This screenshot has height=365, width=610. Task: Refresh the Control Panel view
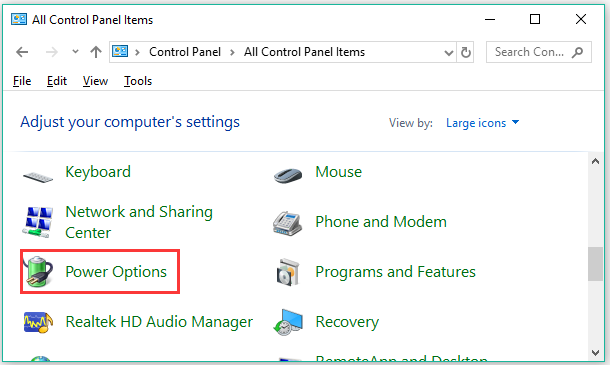(466, 52)
